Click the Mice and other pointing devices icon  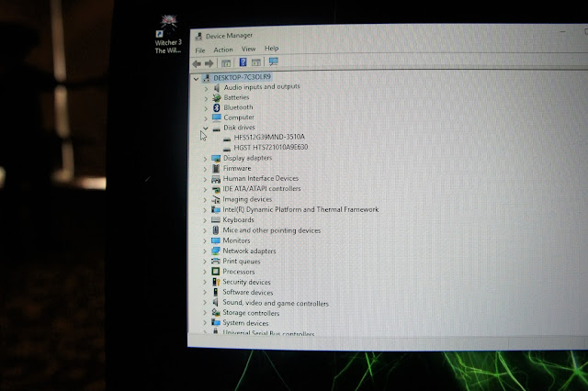pos(216,230)
